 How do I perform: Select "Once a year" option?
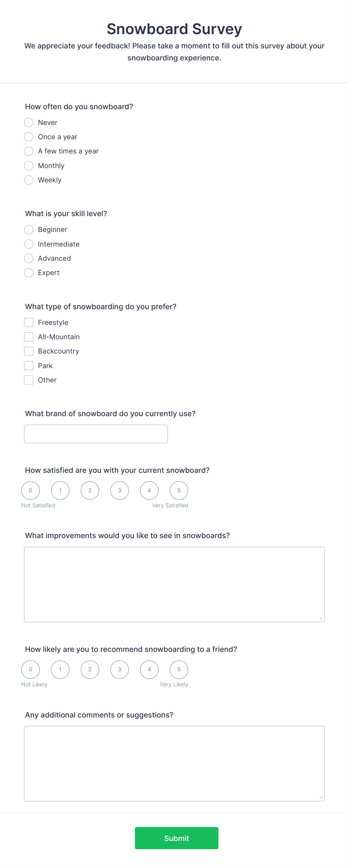tap(29, 137)
